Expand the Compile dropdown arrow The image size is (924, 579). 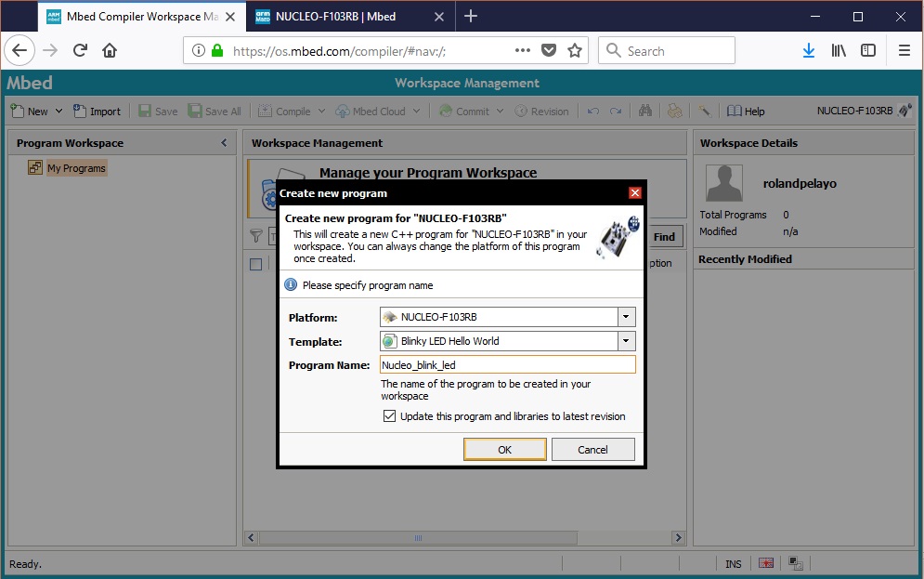pyautogui.click(x=321, y=111)
